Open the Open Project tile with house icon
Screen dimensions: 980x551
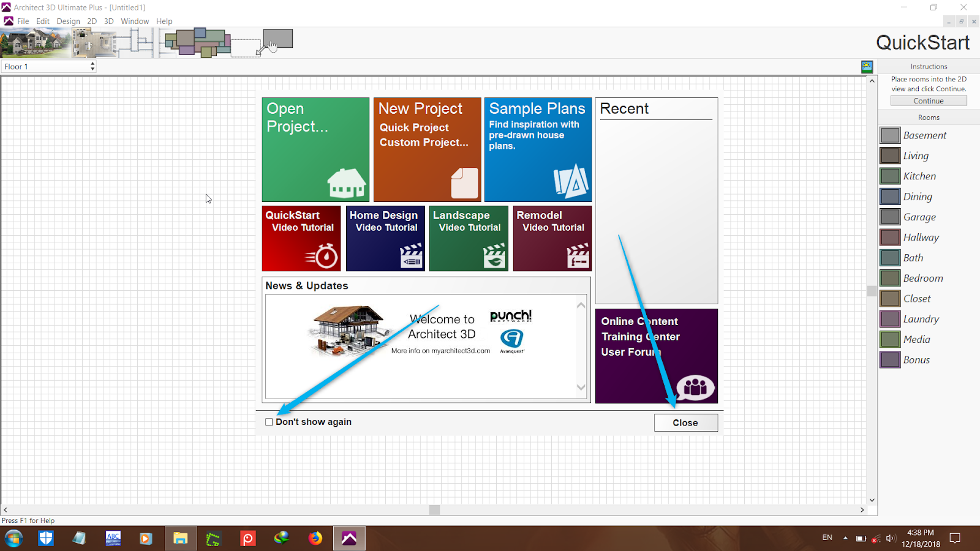click(x=315, y=149)
